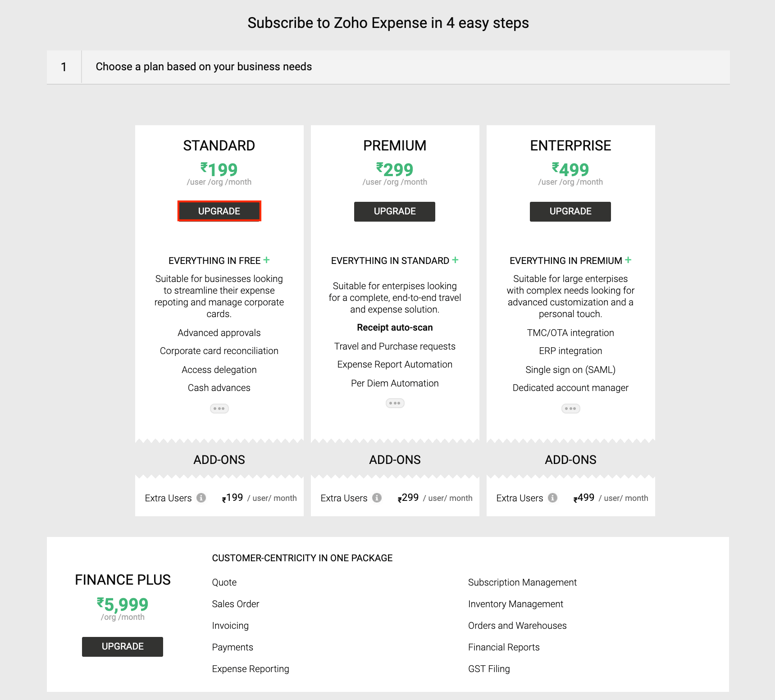
Task: Open the ellipsis icon in the Standard plan card
Action: point(219,409)
